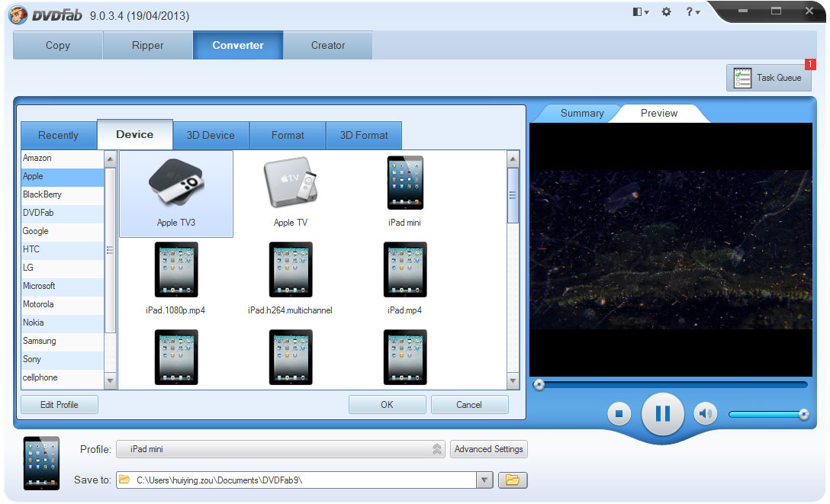
Task: Select the iPad mini device icon
Action: (x=405, y=183)
